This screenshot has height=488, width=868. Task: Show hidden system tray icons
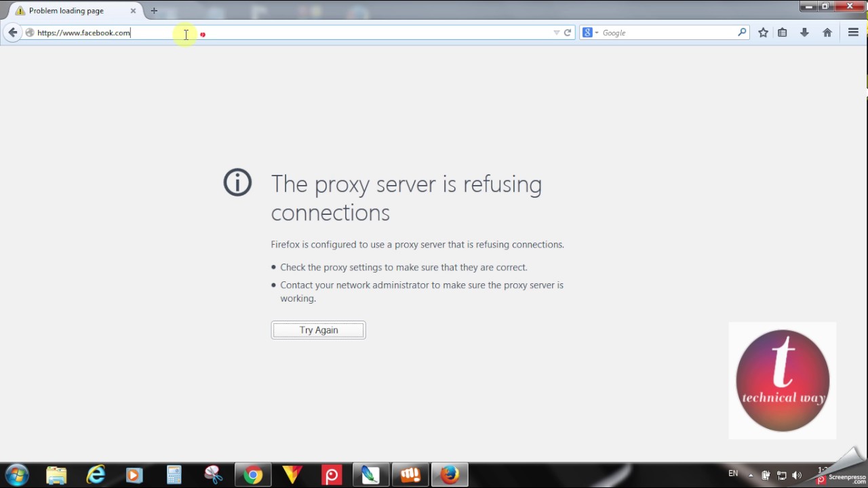coord(751,475)
